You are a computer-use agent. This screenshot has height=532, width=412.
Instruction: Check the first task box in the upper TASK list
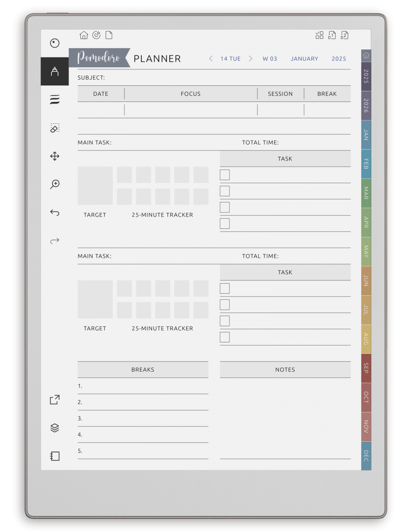click(225, 175)
